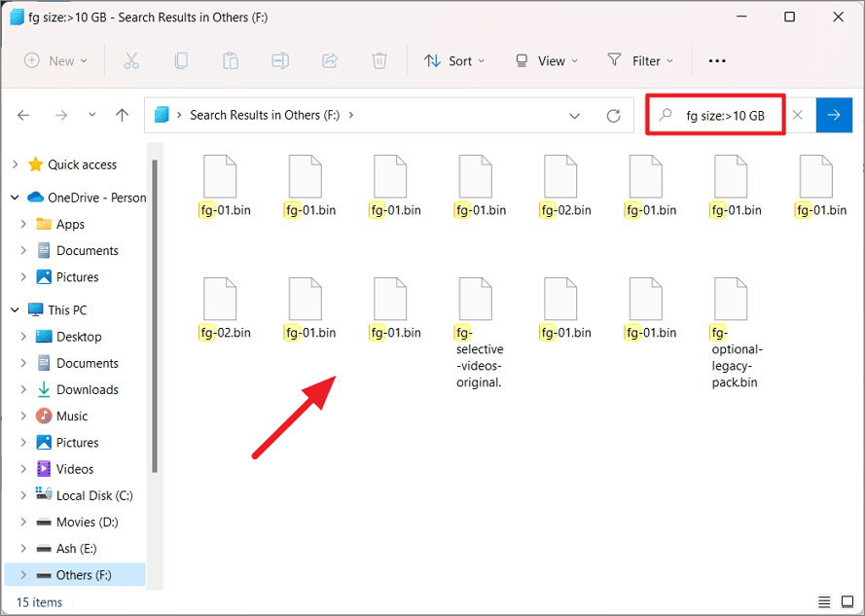Viewport: 865px width, 616px height.
Task: Select the fg-selective-videos-original.bin file
Action: coord(475,300)
